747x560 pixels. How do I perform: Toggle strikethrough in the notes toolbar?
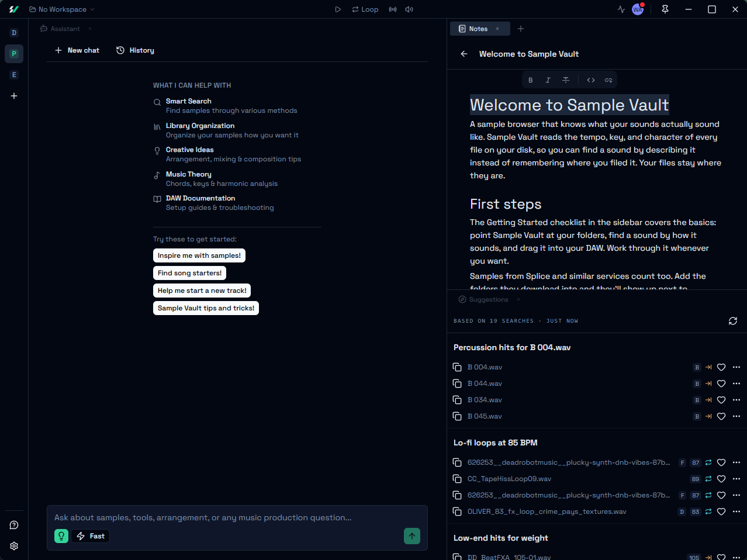tap(566, 80)
